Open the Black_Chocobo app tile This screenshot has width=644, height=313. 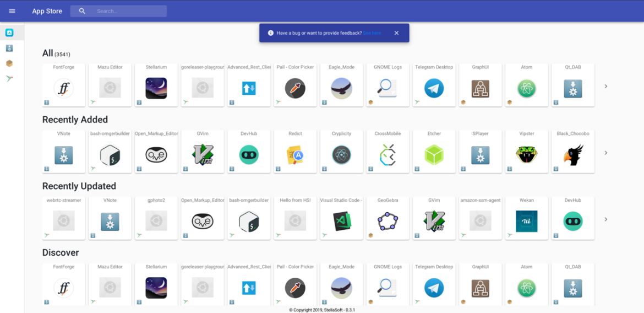[572, 152]
